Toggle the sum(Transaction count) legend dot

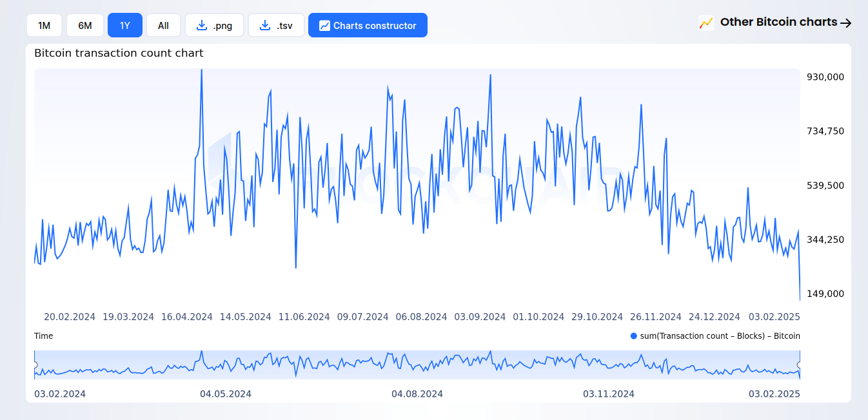tap(633, 336)
